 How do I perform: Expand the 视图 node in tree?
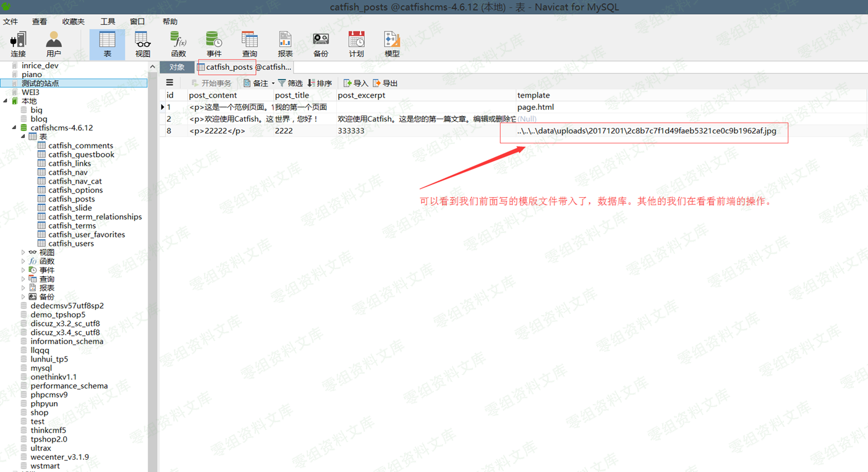pos(23,253)
